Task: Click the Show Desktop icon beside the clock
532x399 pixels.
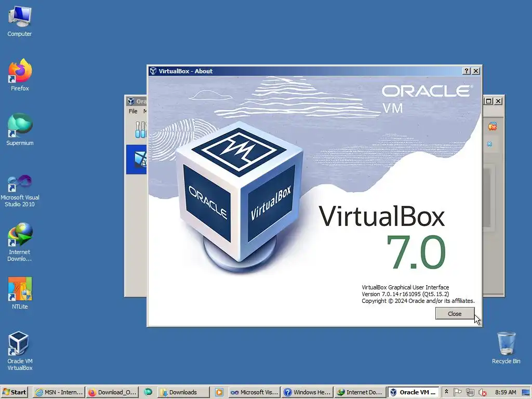Action: pos(526,392)
